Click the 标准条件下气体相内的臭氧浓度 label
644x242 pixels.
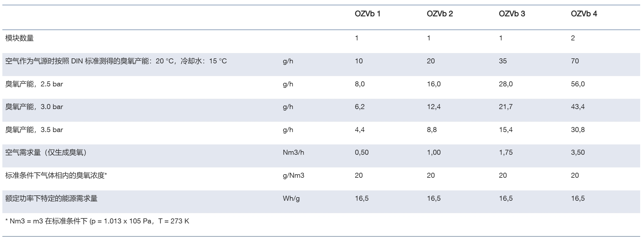(x=56, y=175)
